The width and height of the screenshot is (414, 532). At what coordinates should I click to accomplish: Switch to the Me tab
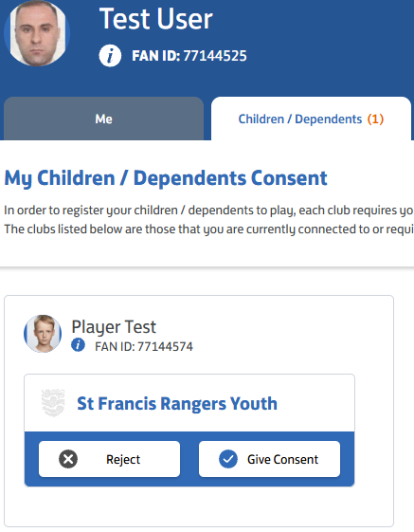104,119
